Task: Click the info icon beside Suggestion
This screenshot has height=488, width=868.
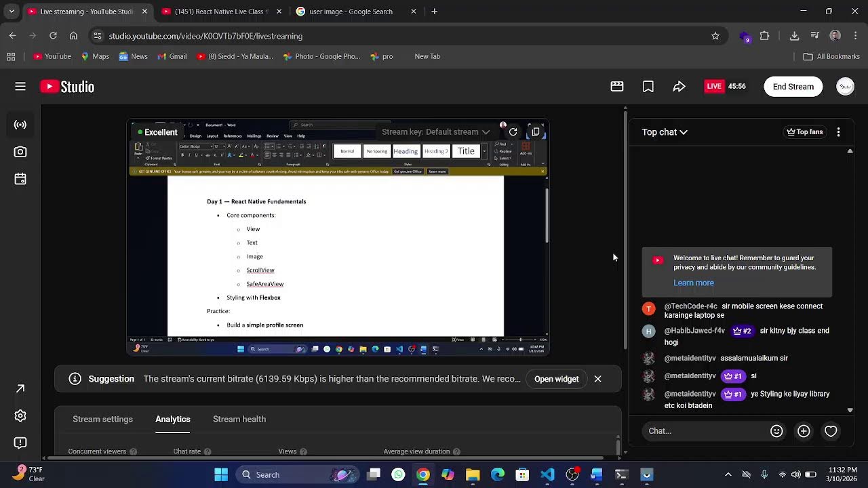Action: click(x=75, y=379)
